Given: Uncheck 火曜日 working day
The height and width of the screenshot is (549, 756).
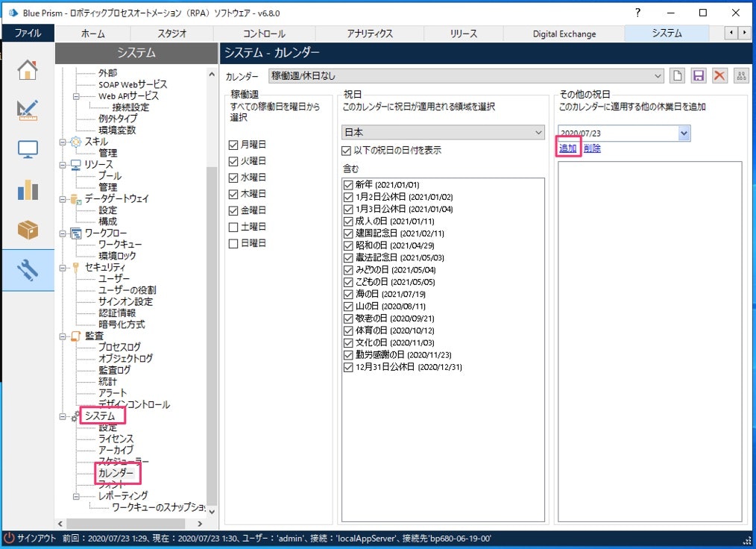Looking at the screenshot, I should pyautogui.click(x=233, y=161).
